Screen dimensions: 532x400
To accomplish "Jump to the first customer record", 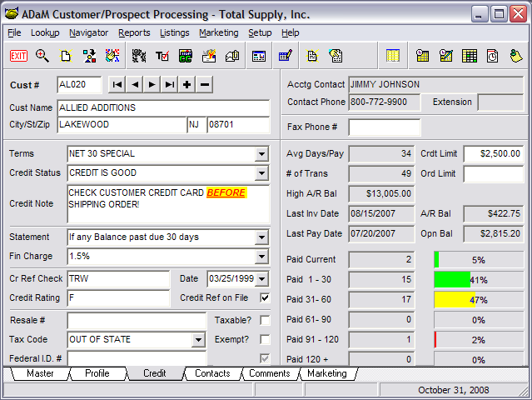I will click(x=117, y=85).
